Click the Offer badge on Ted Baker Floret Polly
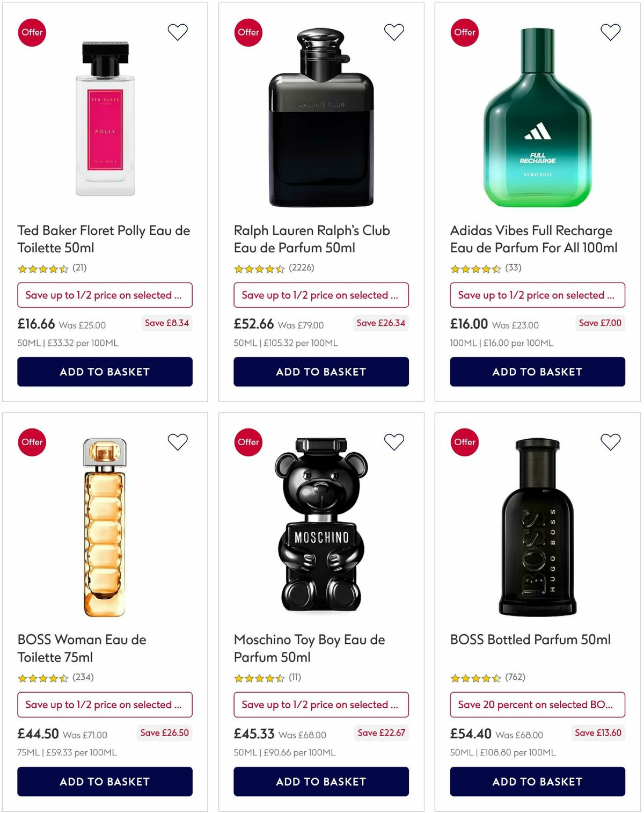Screen dimensions: 644x813 [32, 32]
